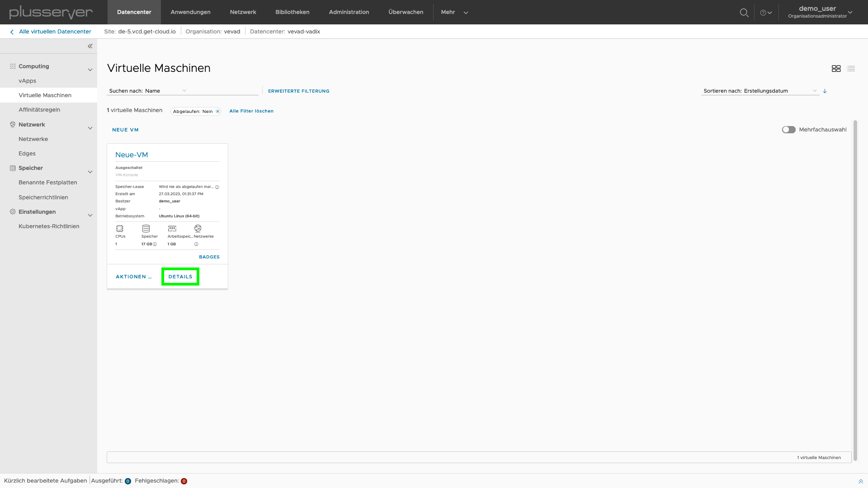Select the Datencenter menu tab
Viewport: 868px width, 488px height.
click(x=134, y=12)
